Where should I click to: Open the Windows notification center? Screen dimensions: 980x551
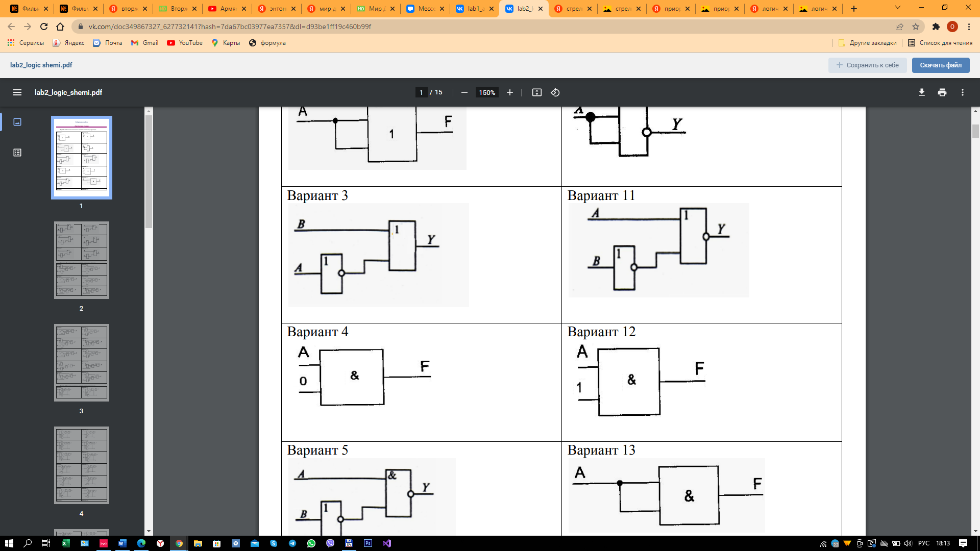pos(963,543)
